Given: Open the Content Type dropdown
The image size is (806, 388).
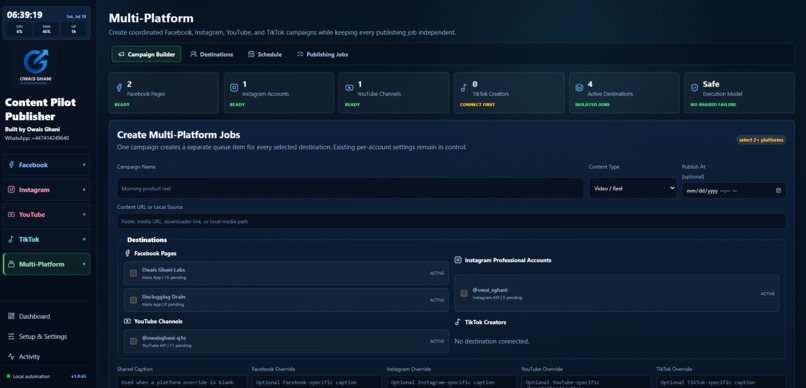Looking at the screenshot, I should click(x=632, y=189).
